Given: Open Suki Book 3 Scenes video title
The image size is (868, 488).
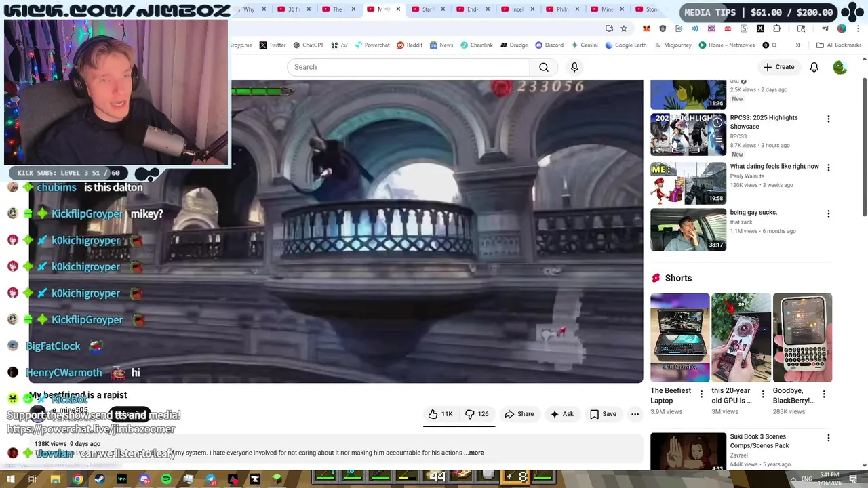Looking at the screenshot, I should [759, 441].
